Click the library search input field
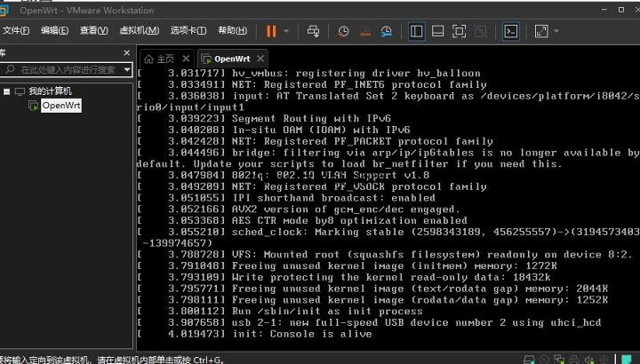The image size is (640, 364). pos(67,70)
